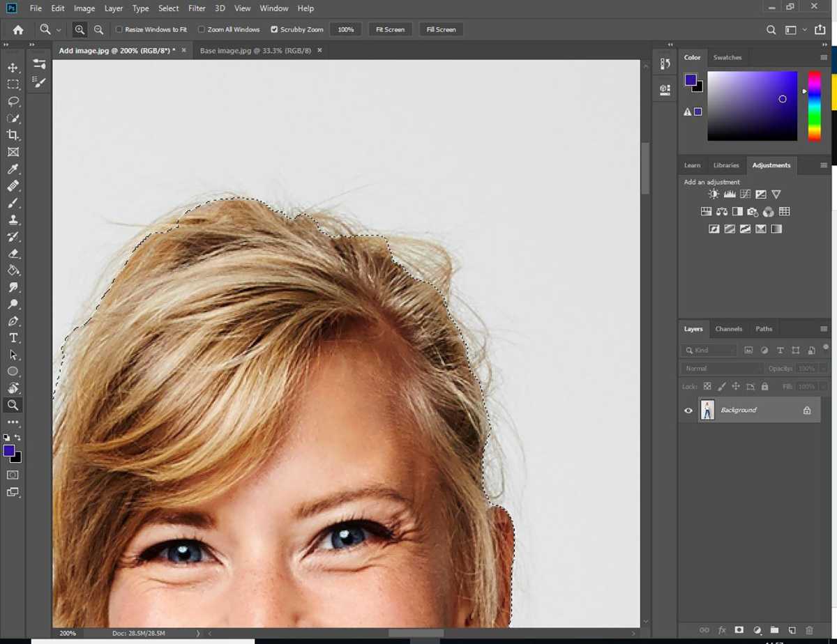Select the Hand tool
837x644 pixels.
(x=13, y=388)
